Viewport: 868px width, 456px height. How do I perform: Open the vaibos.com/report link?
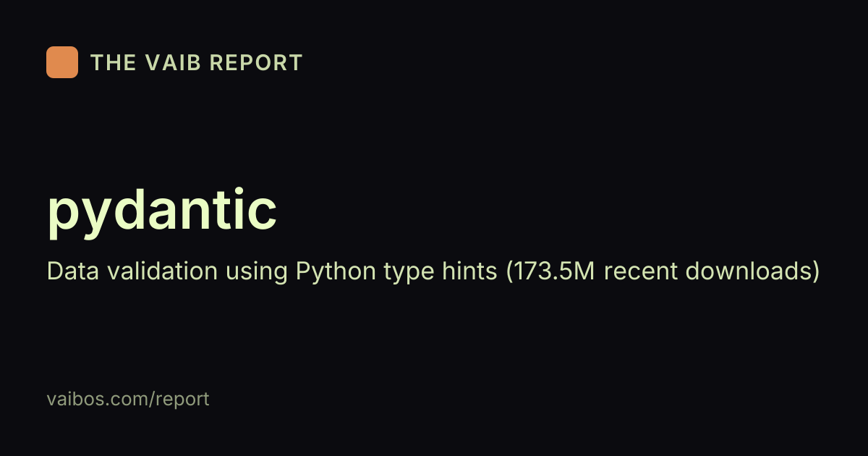click(x=128, y=399)
